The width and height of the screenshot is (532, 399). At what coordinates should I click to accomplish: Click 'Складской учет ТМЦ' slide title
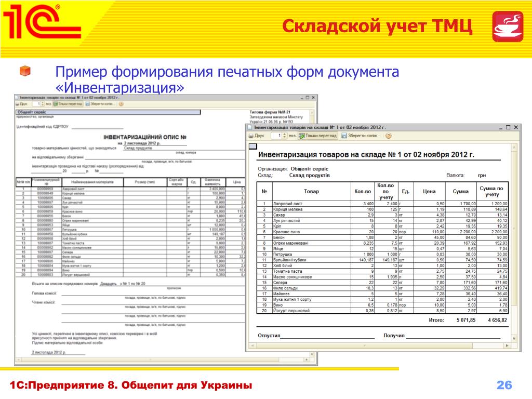[x=377, y=26]
